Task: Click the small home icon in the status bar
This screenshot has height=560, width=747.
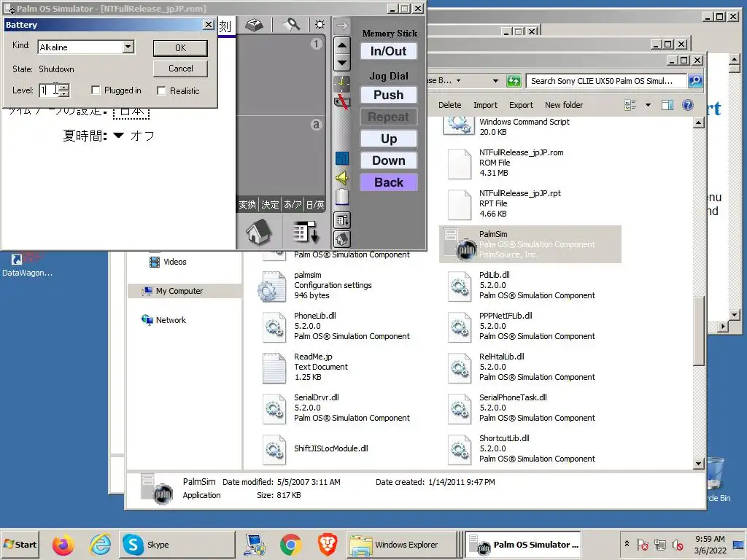Action: pyautogui.click(x=342, y=239)
